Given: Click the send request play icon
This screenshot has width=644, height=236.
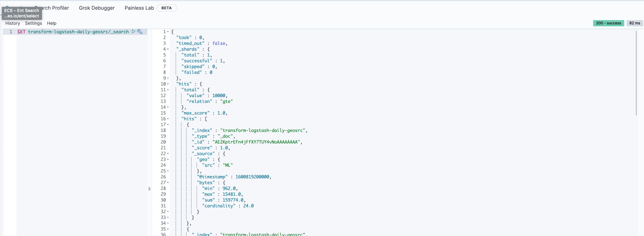Looking at the screenshot, I should [x=133, y=32].
